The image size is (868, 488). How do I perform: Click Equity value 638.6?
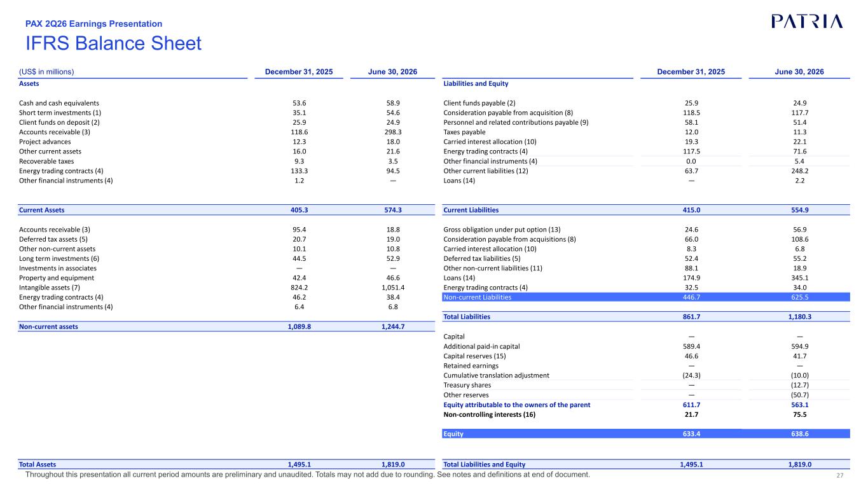pyautogui.click(x=799, y=434)
